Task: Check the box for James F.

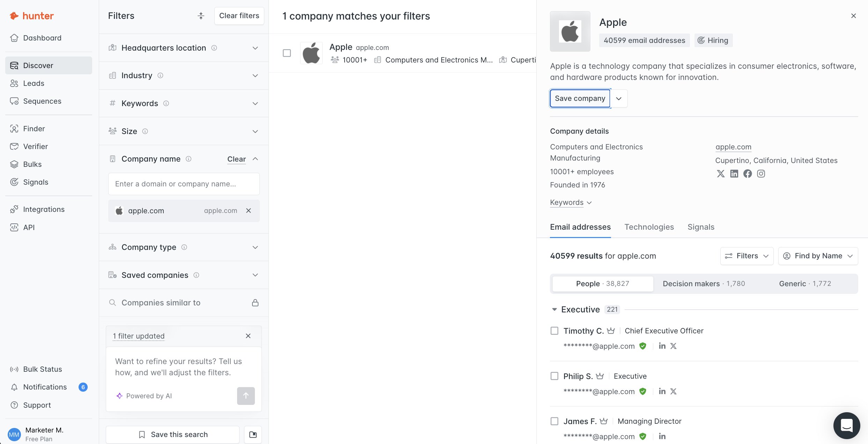Action: tap(554, 421)
